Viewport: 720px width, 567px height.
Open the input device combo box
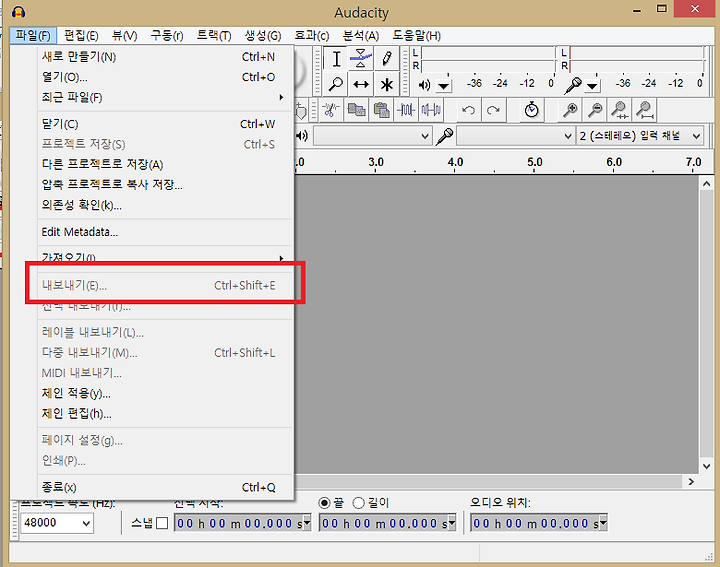pyautogui.click(x=515, y=136)
